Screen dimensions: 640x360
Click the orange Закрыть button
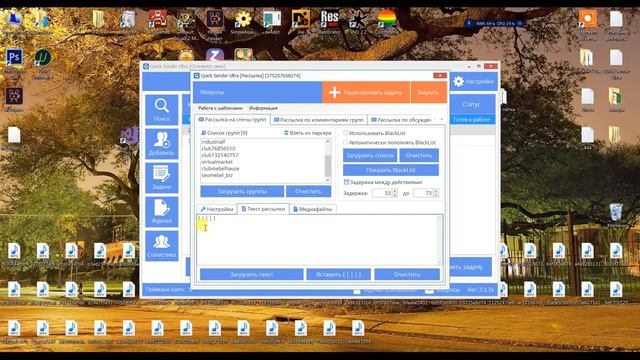[428, 92]
